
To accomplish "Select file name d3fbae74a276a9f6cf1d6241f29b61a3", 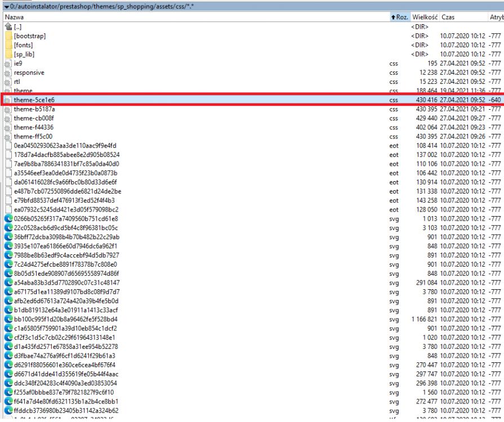I will point(65,356).
